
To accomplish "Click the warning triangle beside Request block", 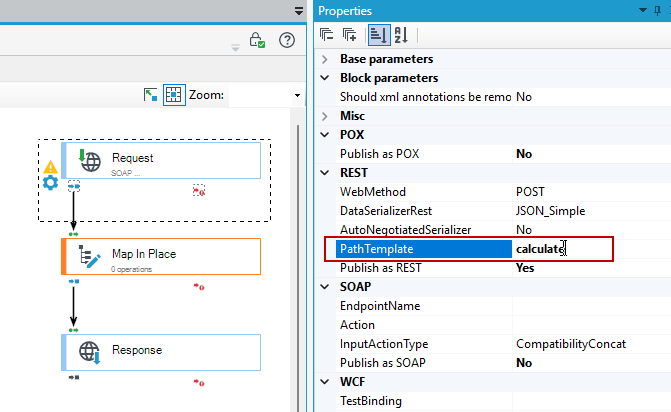I will [50, 167].
